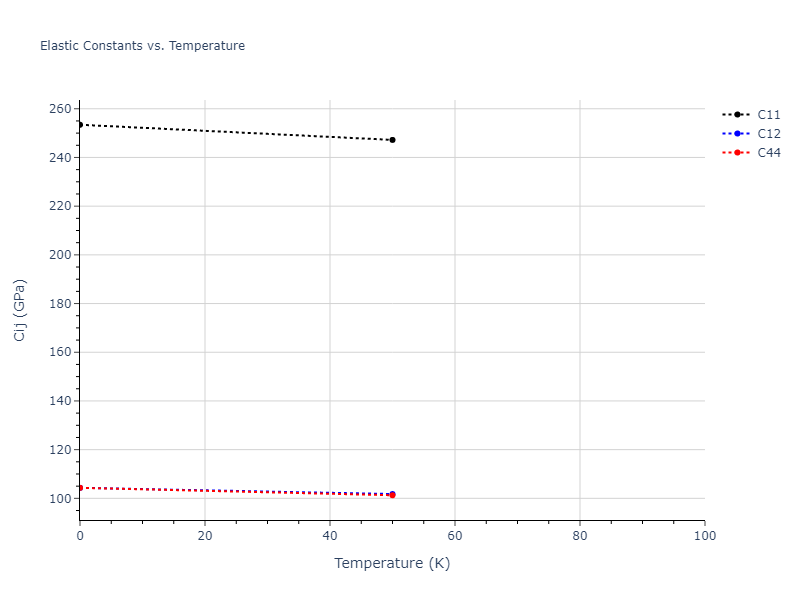Click the "Cij (GPa)" y-axis title
This screenshot has height=600, width=800.
click(20, 310)
